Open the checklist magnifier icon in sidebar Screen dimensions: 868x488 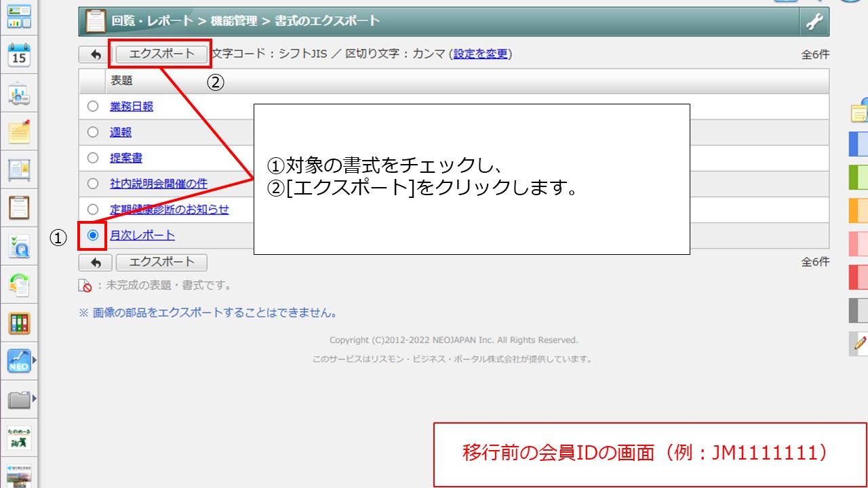pos(20,247)
